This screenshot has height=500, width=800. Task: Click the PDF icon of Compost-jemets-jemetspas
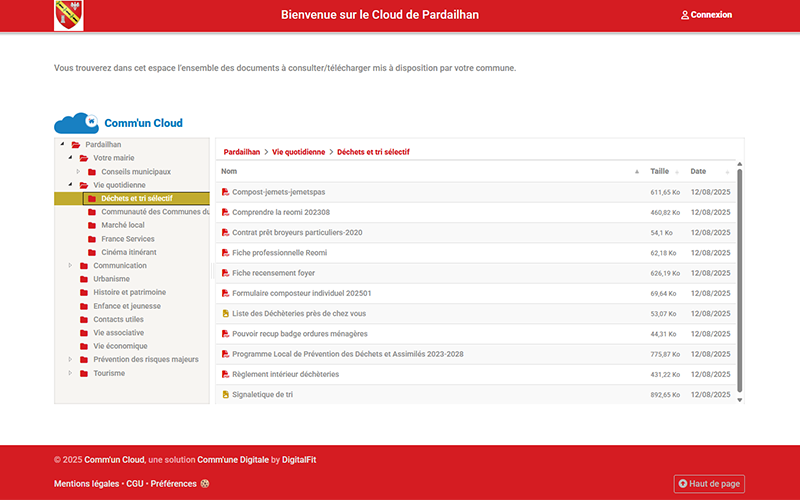point(225,192)
